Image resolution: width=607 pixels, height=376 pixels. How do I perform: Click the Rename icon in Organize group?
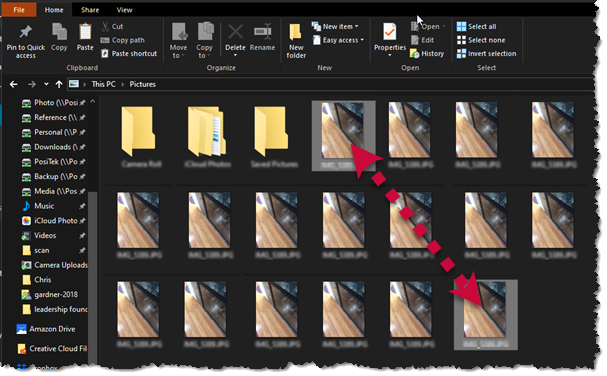pos(262,32)
